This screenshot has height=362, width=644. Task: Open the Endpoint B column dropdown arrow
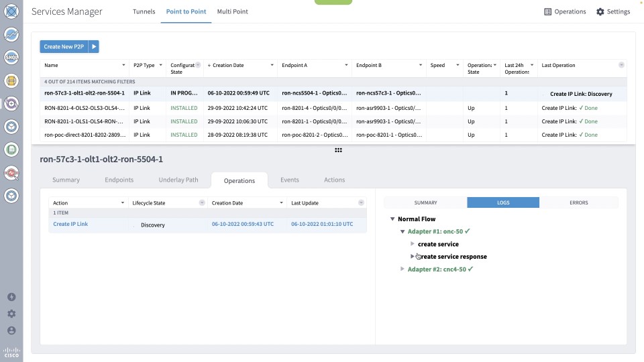pyautogui.click(x=420, y=65)
